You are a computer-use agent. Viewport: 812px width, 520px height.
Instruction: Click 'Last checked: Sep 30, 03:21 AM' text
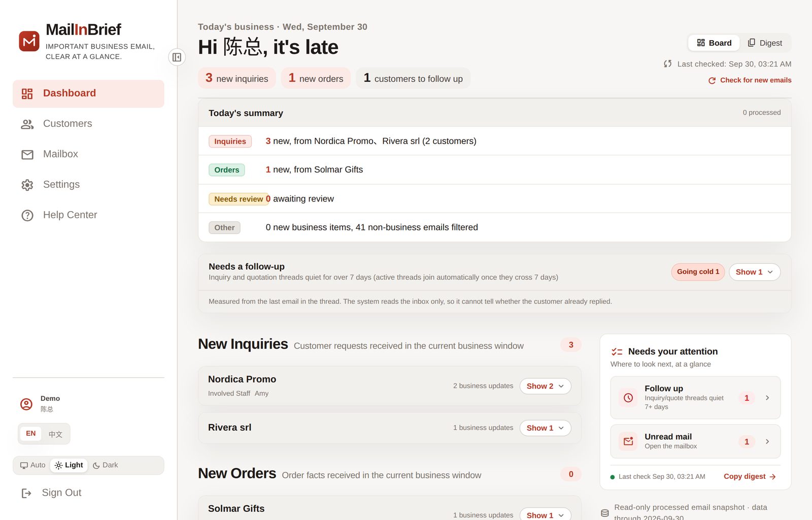coord(734,64)
